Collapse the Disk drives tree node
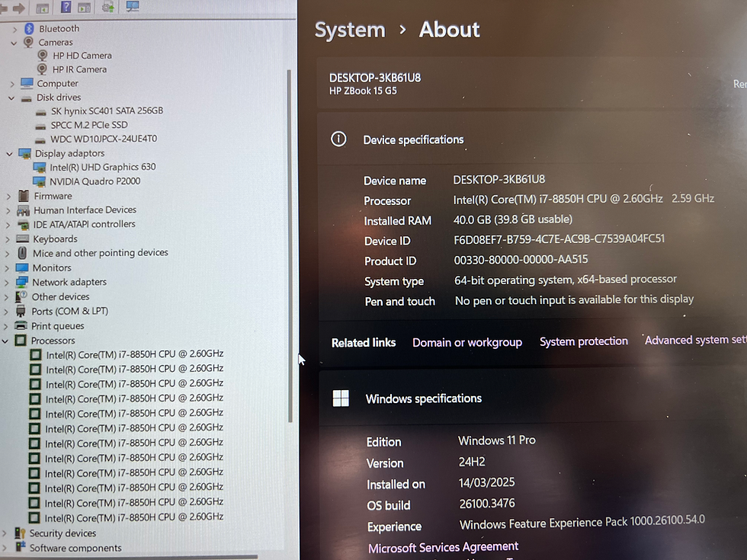 tap(11, 98)
